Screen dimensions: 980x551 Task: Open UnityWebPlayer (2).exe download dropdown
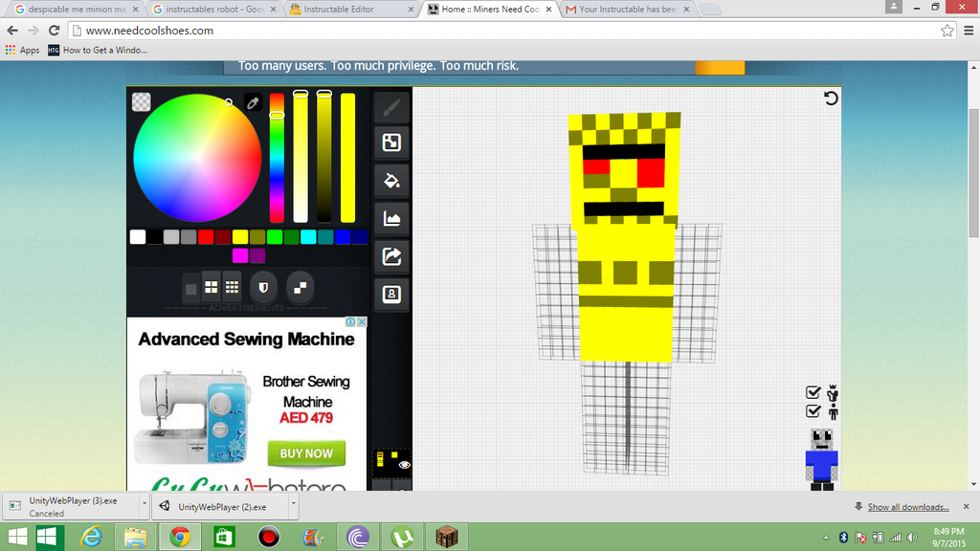click(x=293, y=503)
